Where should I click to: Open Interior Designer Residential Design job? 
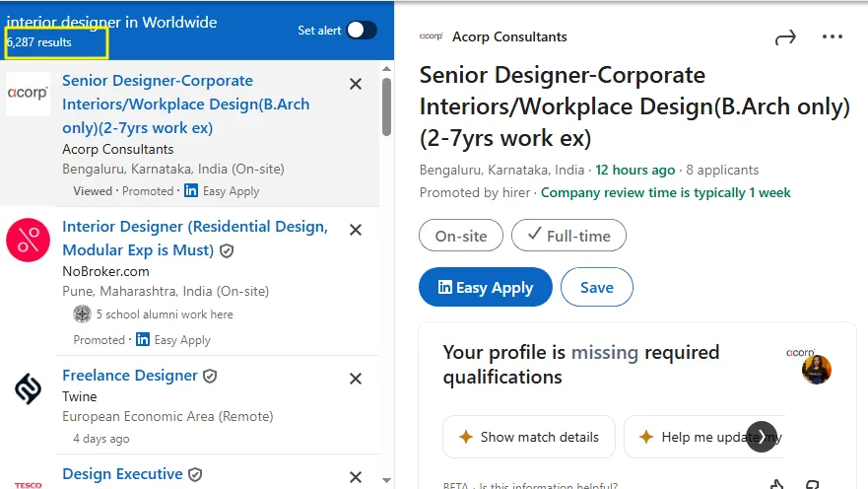tap(194, 227)
